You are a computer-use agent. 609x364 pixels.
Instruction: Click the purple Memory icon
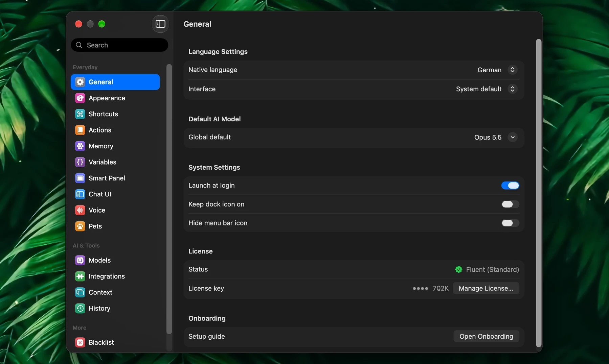pyautogui.click(x=80, y=146)
